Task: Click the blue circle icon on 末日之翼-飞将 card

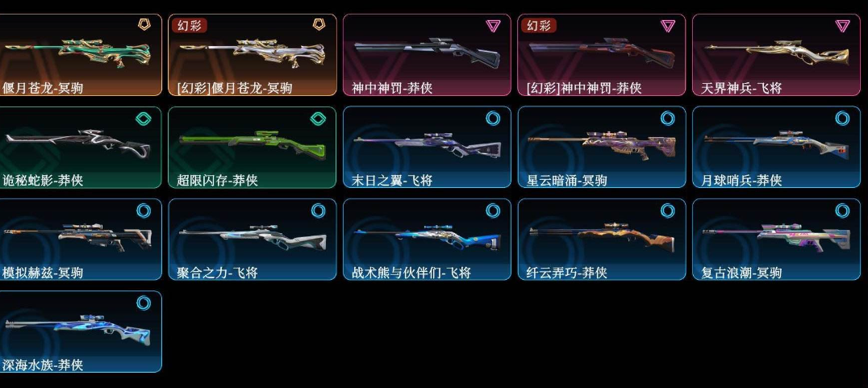Action: 493,119
